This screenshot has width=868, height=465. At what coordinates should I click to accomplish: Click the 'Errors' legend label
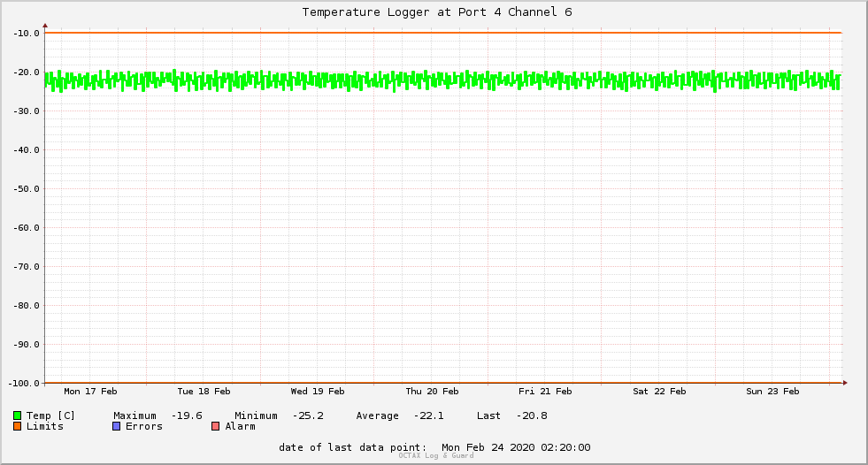(x=144, y=426)
